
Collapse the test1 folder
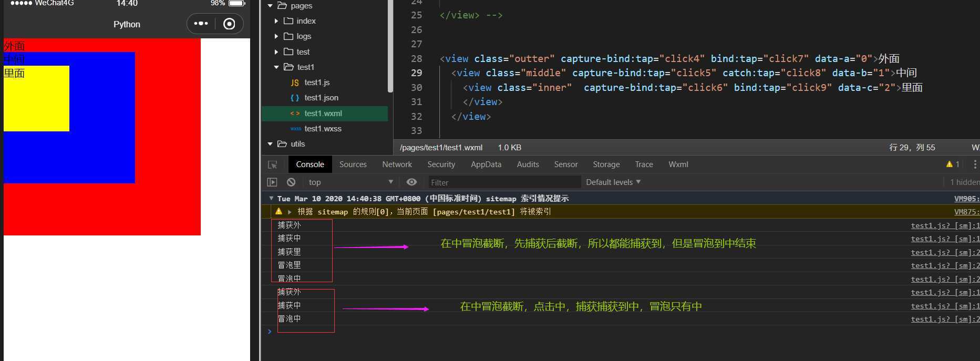276,67
